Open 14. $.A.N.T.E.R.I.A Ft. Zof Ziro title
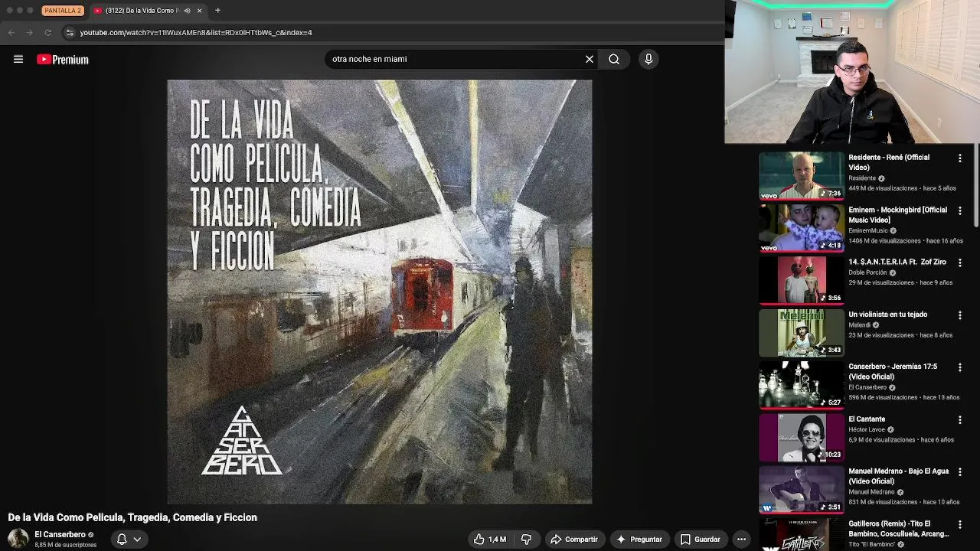Viewport: 980px width, 551px height. (x=897, y=262)
